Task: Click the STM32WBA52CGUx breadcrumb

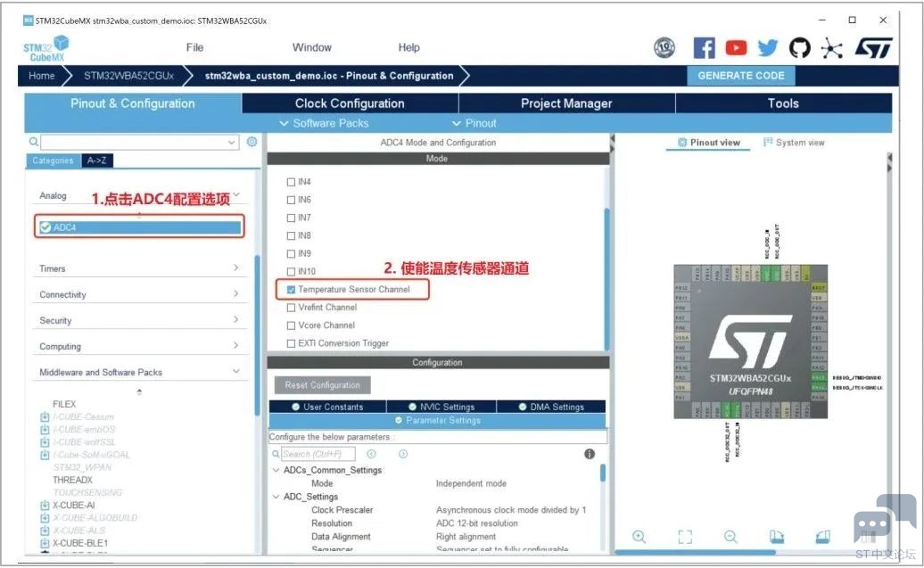Action: pyautogui.click(x=128, y=76)
